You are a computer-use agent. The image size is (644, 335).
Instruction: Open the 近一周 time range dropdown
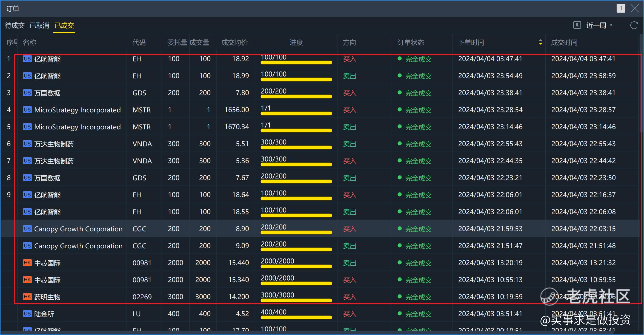click(x=599, y=25)
